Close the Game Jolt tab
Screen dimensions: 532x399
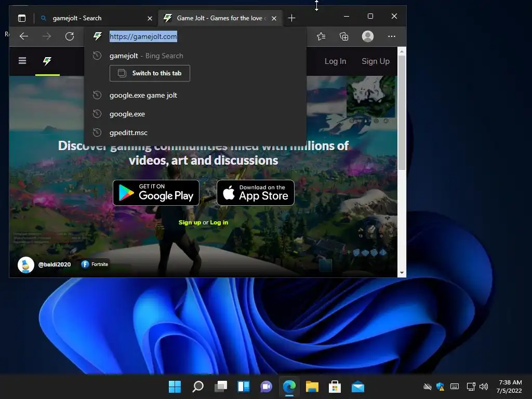tap(274, 18)
